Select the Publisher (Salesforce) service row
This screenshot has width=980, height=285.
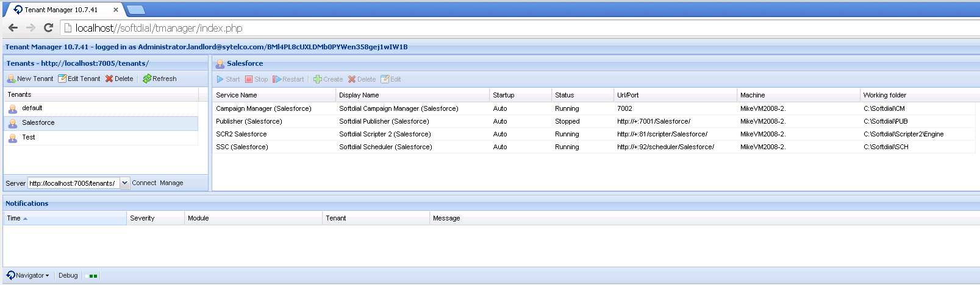pos(594,121)
